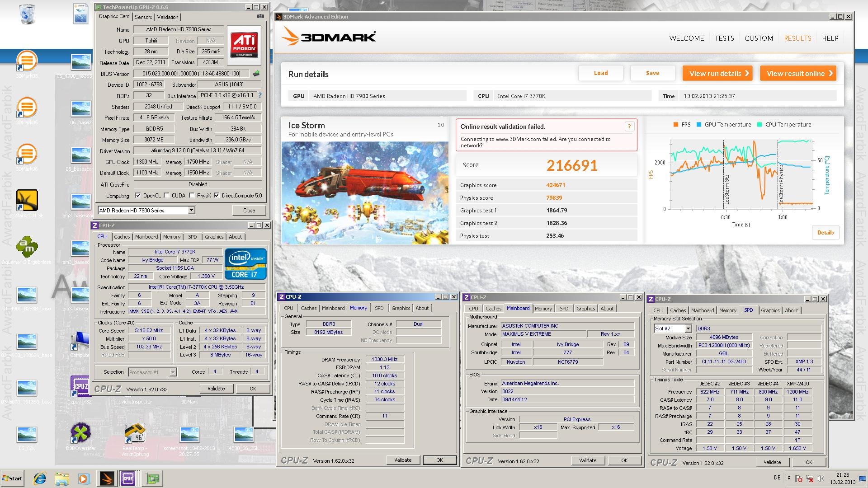Open Graphics tab in CPU-Z Mainboard window

click(x=585, y=309)
